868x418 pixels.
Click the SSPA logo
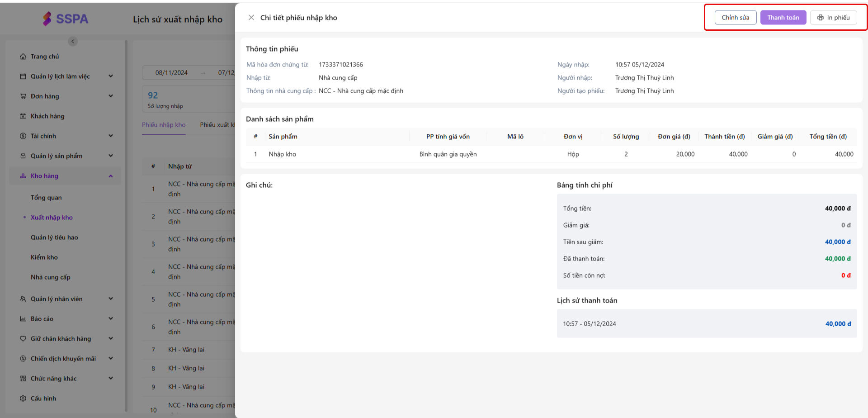66,19
